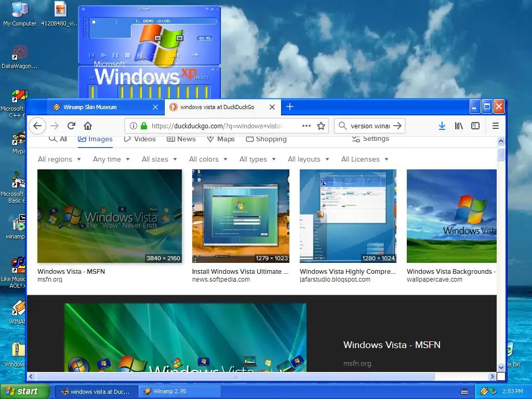Open Windows Vista Highly Compressed thumbnail
532x399 pixels.
point(348,216)
